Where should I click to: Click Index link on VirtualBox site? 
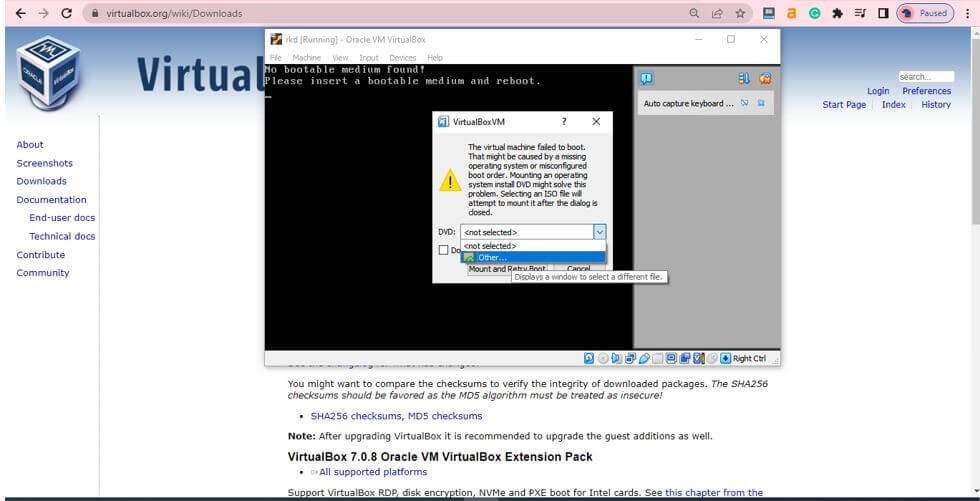point(894,105)
